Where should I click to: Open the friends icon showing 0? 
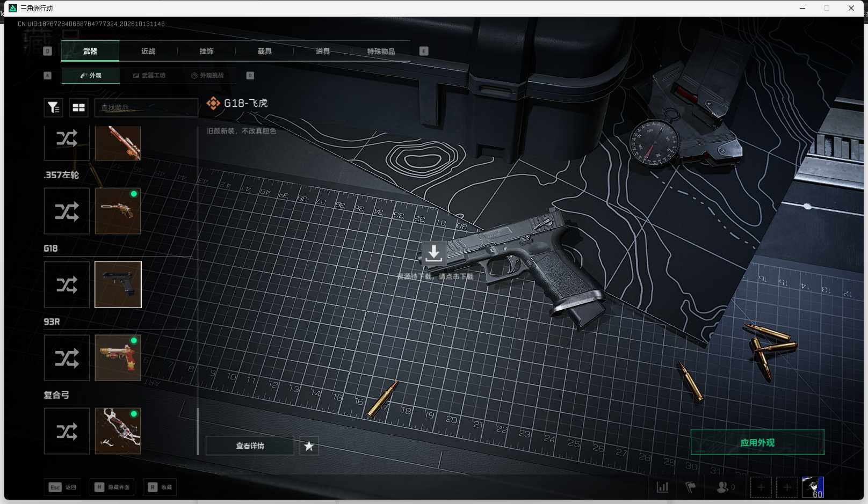pyautogui.click(x=726, y=487)
